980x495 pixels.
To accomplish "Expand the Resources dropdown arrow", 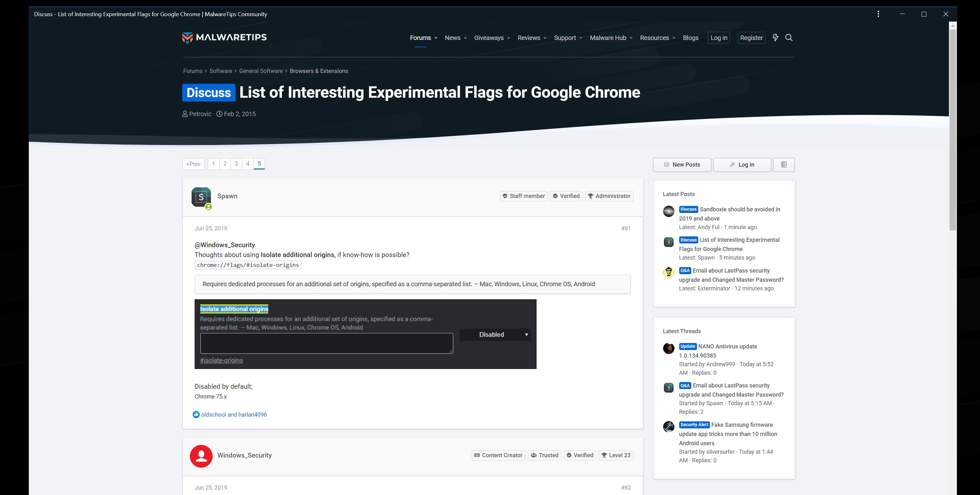I will pyautogui.click(x=674, y=38).
